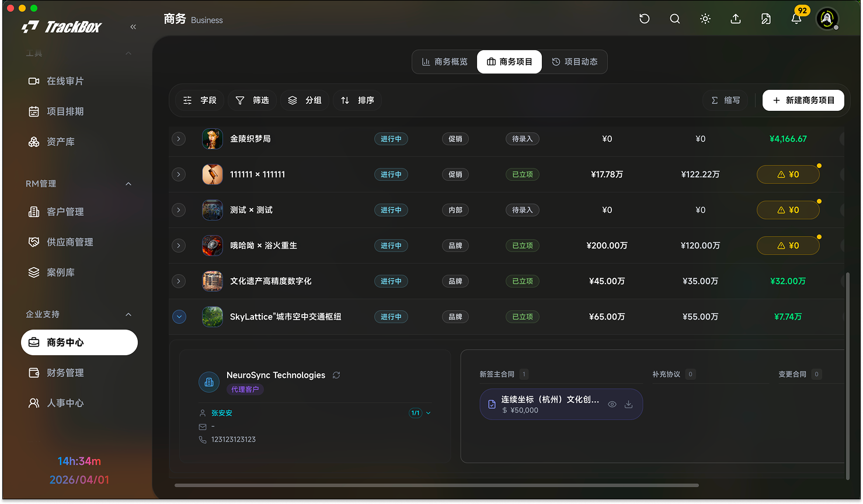Click the horizontal scrollbar at table bottom
Screen dimensions: 863x504
tap(437, 485)
